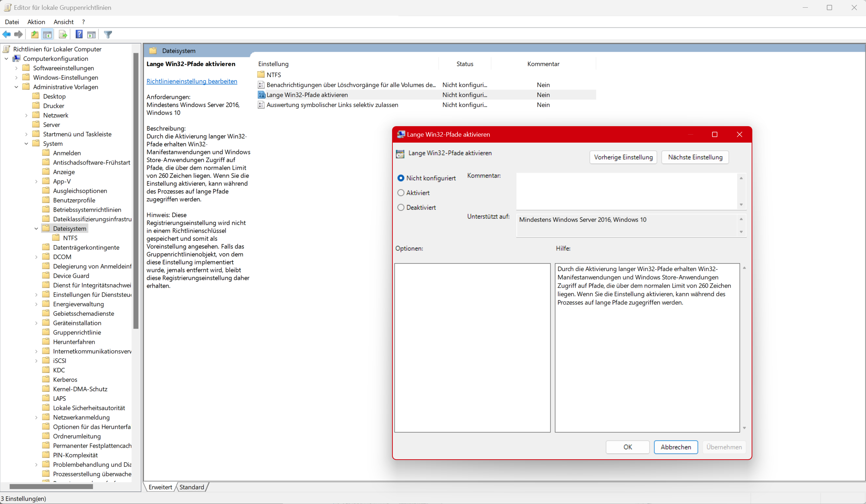
Task: Select the Aktiviert radio button
Action: click(x=401, y=193)
